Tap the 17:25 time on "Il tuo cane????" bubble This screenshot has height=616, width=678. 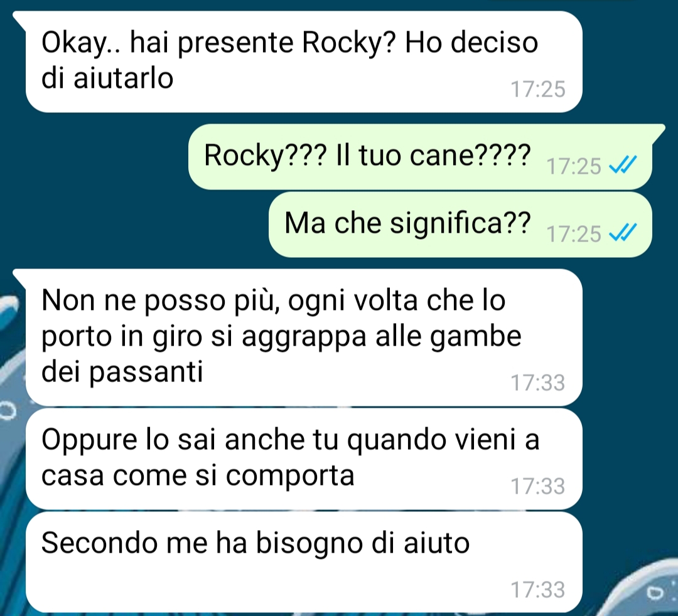(574, 166)
